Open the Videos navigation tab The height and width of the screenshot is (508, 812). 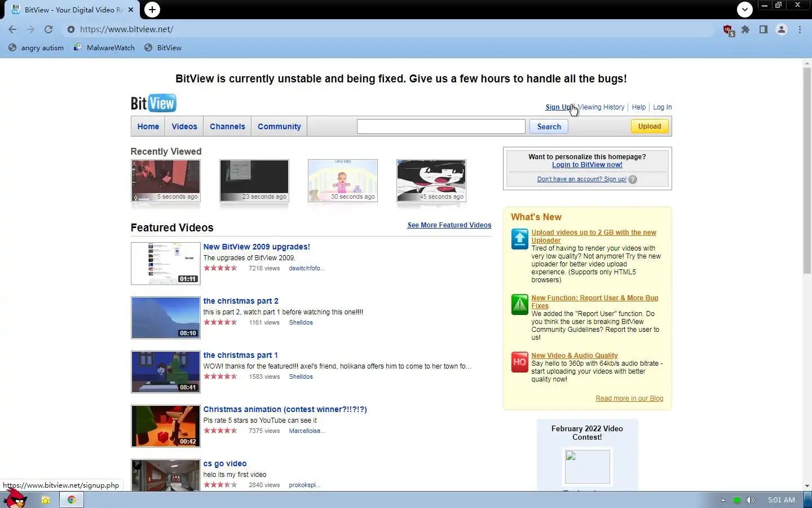tap(184, 126)
